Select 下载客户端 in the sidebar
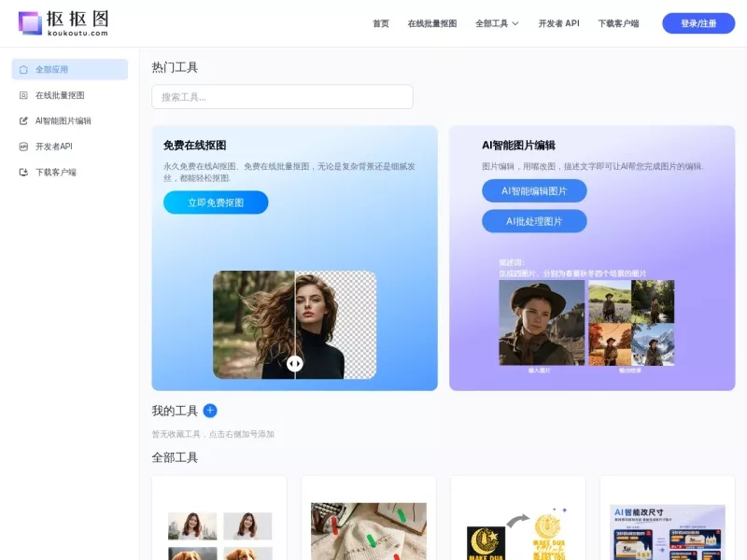The width and height of the screenshot is (747, 560). [69, 172]
